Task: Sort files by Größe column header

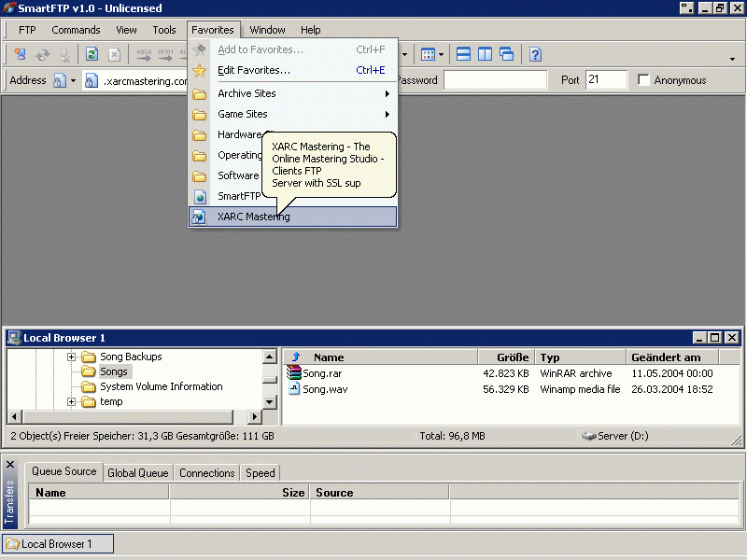Action: (x=506, y=357)
